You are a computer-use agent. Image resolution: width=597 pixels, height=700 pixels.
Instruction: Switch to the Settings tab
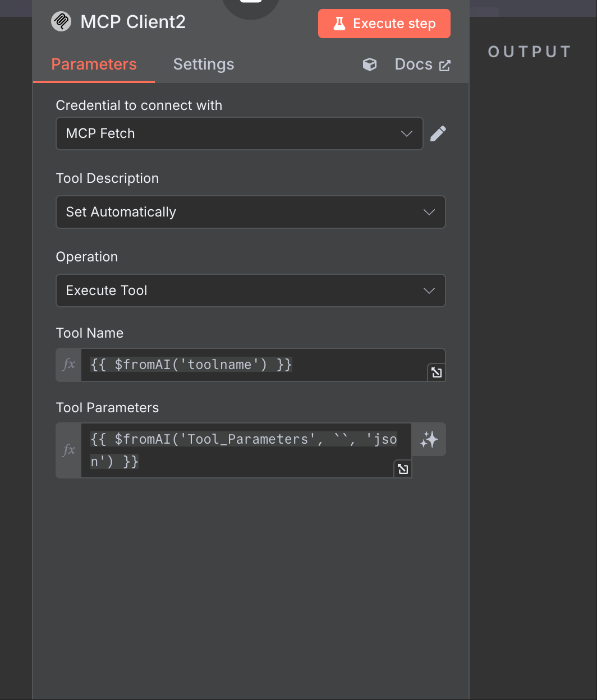coord(204,65)
